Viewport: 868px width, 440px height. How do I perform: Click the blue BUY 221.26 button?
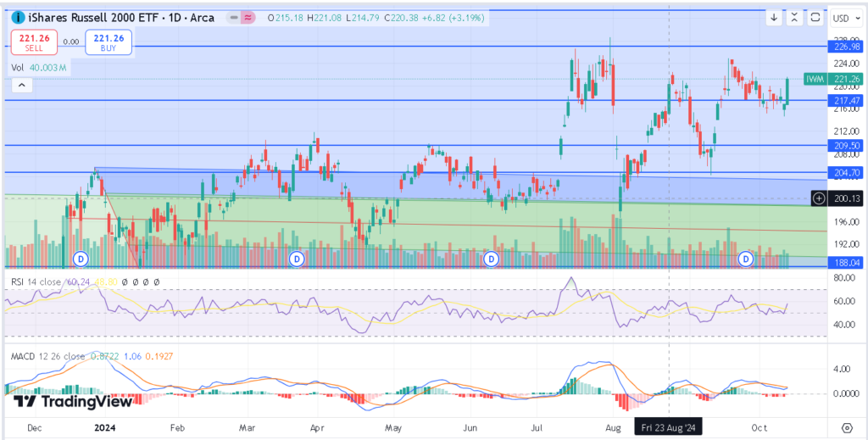(108, 42)
